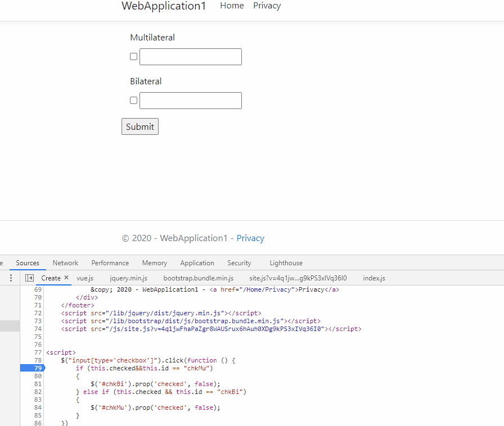Viewport: 504px width, 426px height.
Task: Click the site.js src path on line 74
Action: coord(215,329)
